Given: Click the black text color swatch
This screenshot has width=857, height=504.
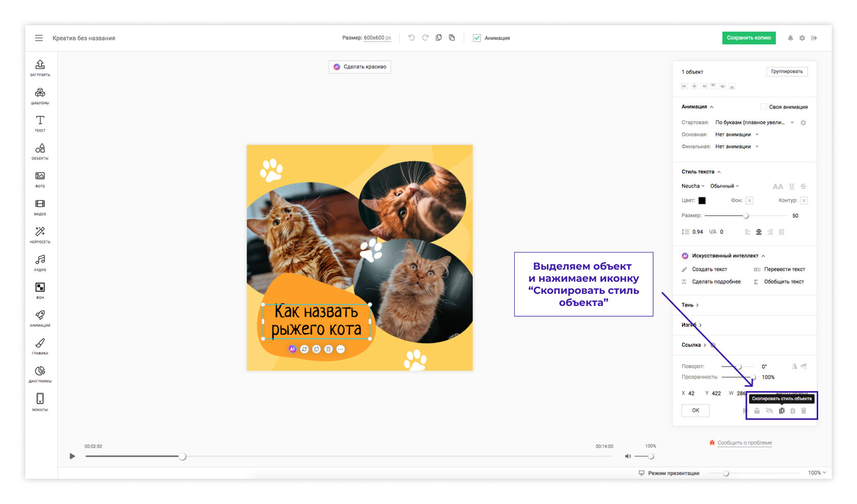Looking at the screenshot, I should click(702, 200).
